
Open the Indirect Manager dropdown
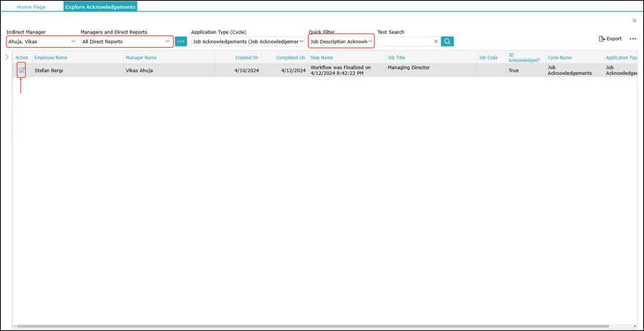(73, 41)
